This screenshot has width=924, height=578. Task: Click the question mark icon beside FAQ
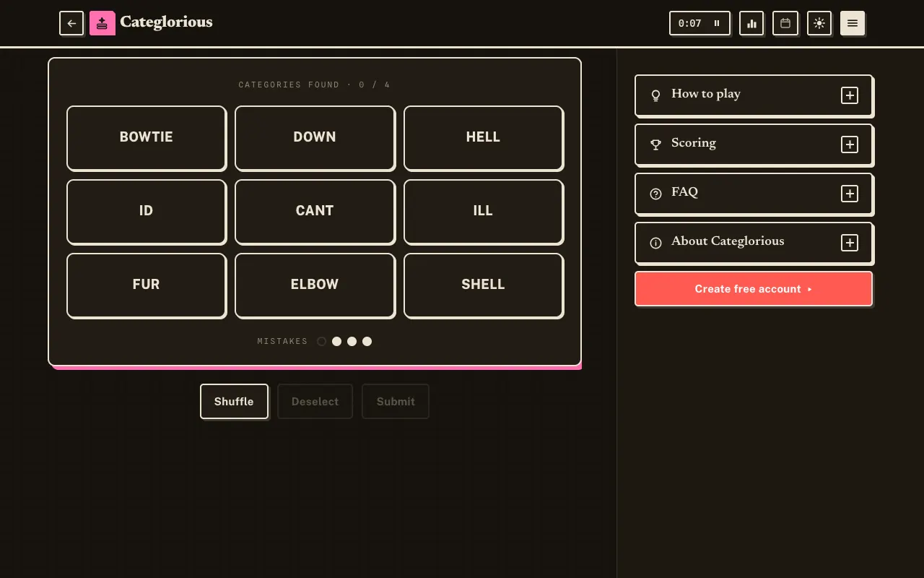(655, 194)
